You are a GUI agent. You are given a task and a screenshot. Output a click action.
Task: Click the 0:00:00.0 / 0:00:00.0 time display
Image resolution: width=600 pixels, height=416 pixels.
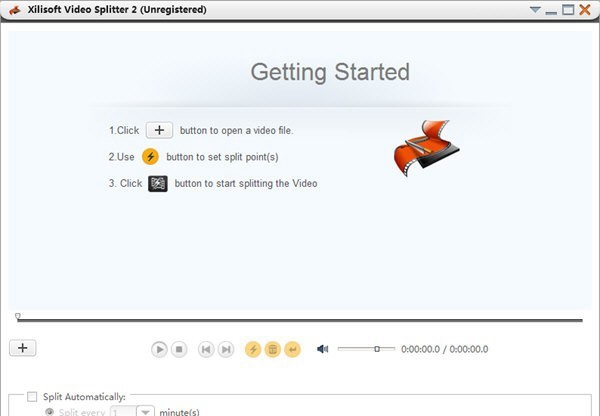coord(444,349)
